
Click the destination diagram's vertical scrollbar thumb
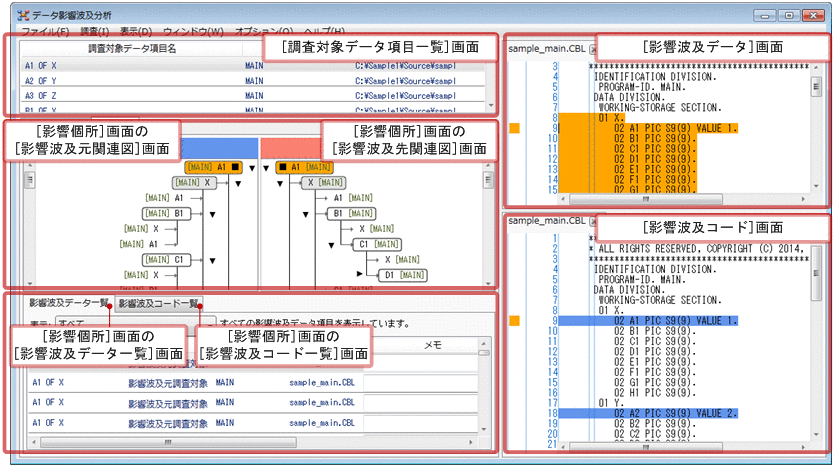[488, 180]
